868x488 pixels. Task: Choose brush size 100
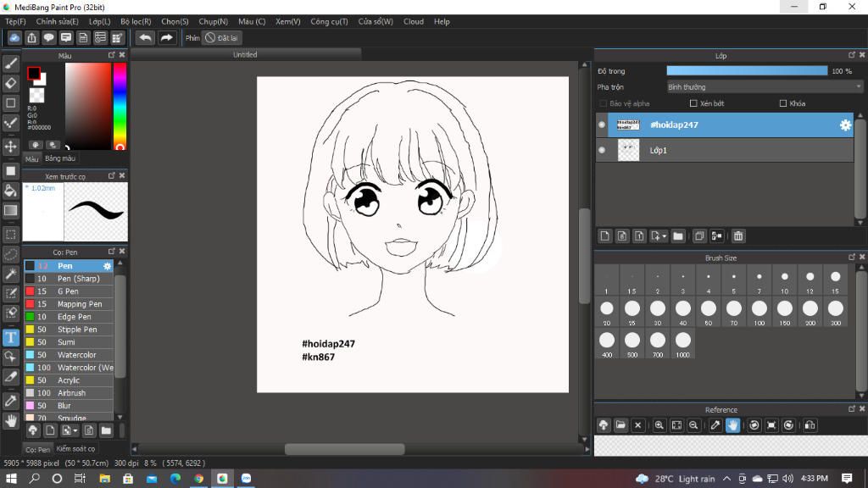pyautogui.click(x=759, y=312)
